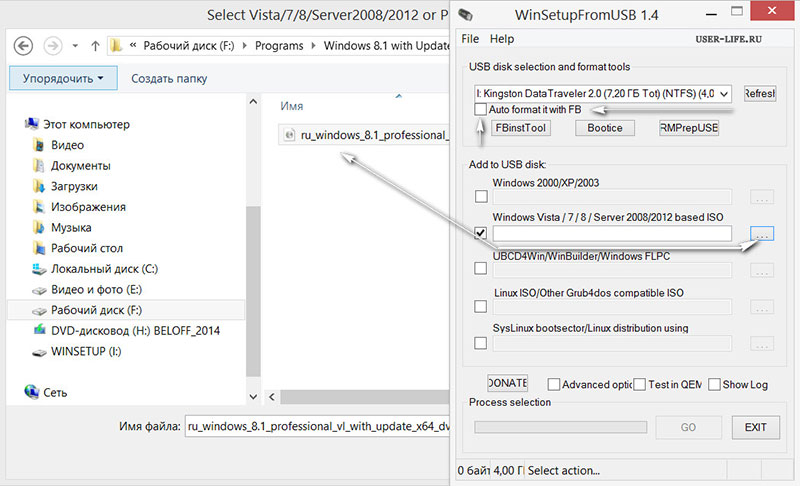Viewport: 800px width, 486px height.
Task: Select the Загрузки folder icon
Action: (39, 186)
